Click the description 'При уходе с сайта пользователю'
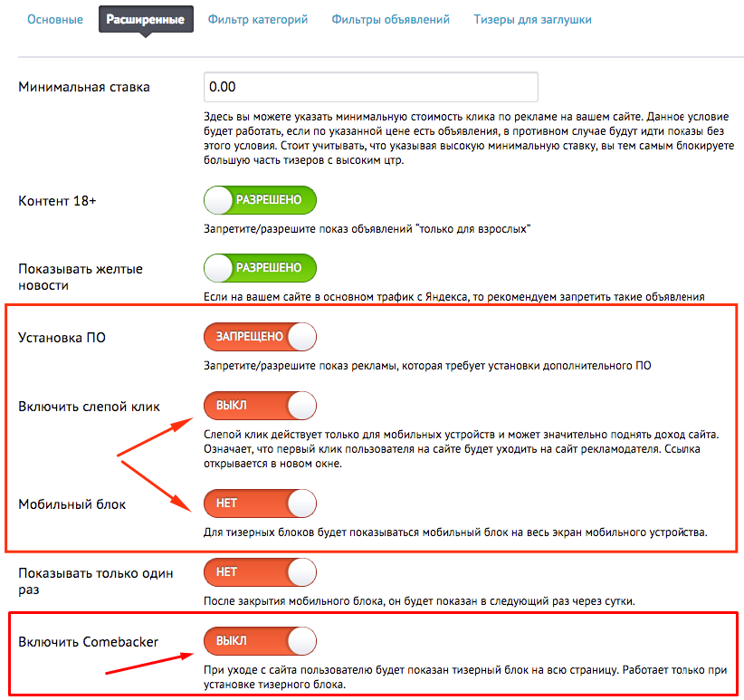This screenshot has height=700, width=744. point(465,677)
